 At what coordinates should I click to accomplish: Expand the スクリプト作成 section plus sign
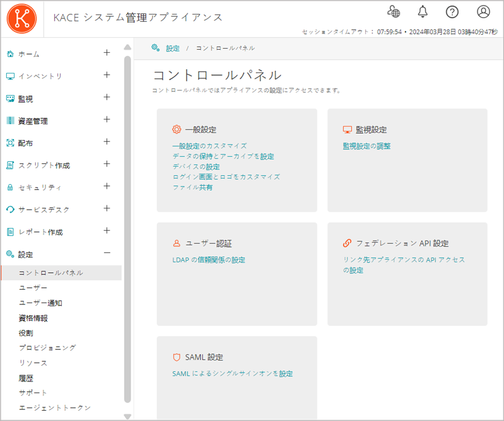[107, 164]
